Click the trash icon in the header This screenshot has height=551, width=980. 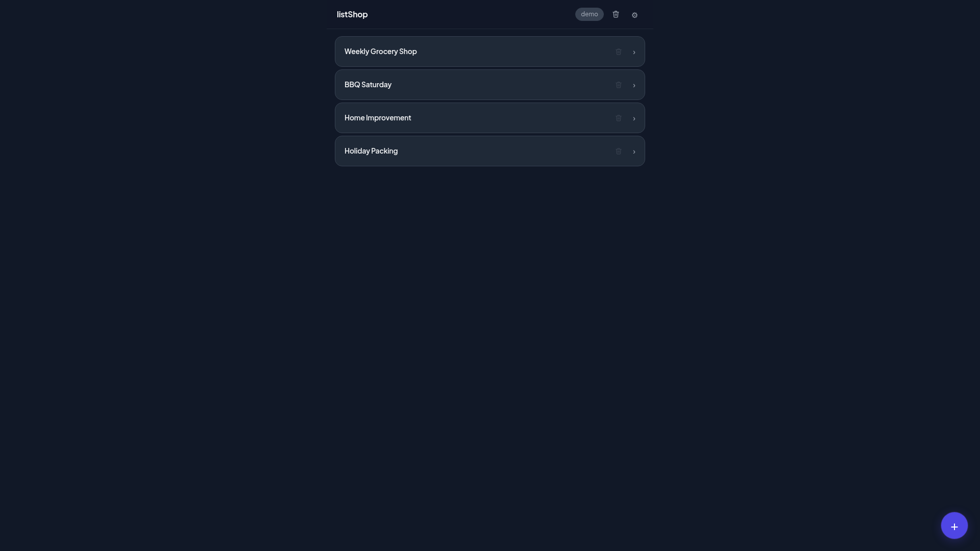[x=616, y=14]
